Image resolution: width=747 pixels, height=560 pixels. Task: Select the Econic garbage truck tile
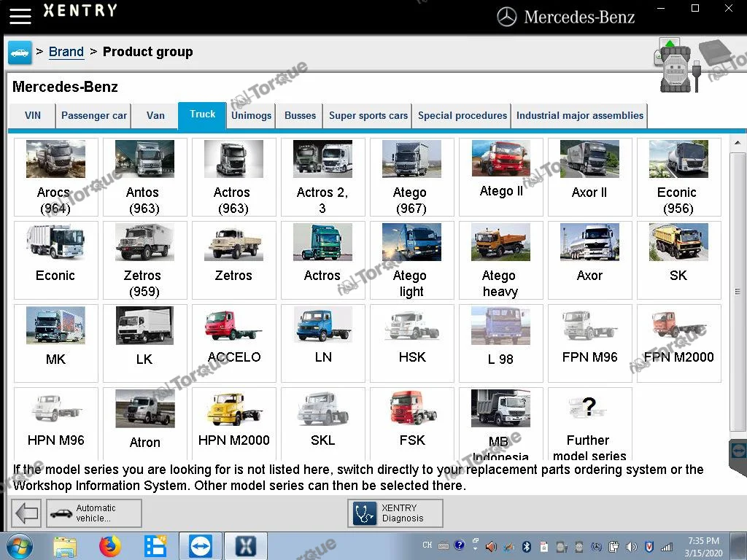[55, 260]
